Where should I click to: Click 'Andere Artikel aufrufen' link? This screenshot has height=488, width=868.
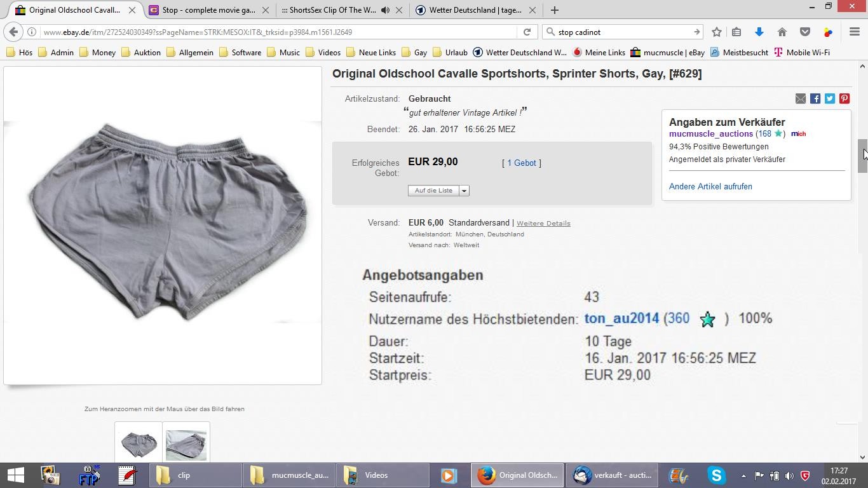[x=710, y=186]
